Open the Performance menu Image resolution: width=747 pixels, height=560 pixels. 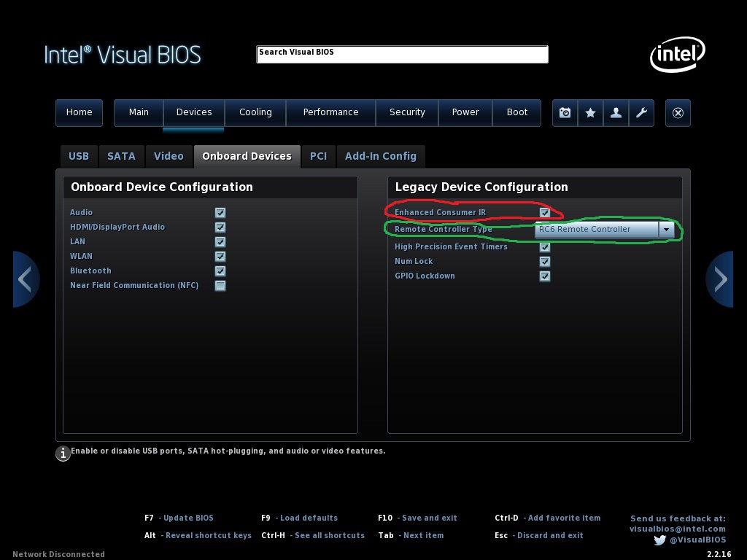[x=330, y=113]
